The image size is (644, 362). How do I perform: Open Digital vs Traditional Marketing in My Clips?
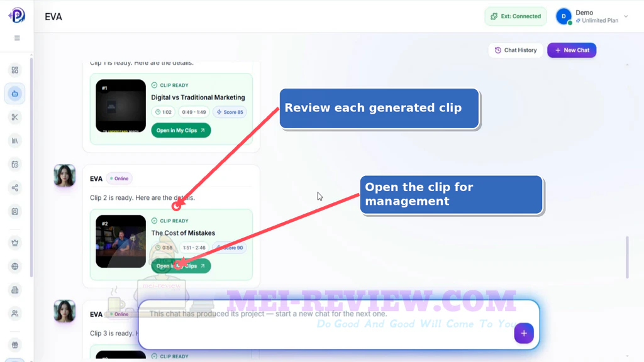pos(180,131)
